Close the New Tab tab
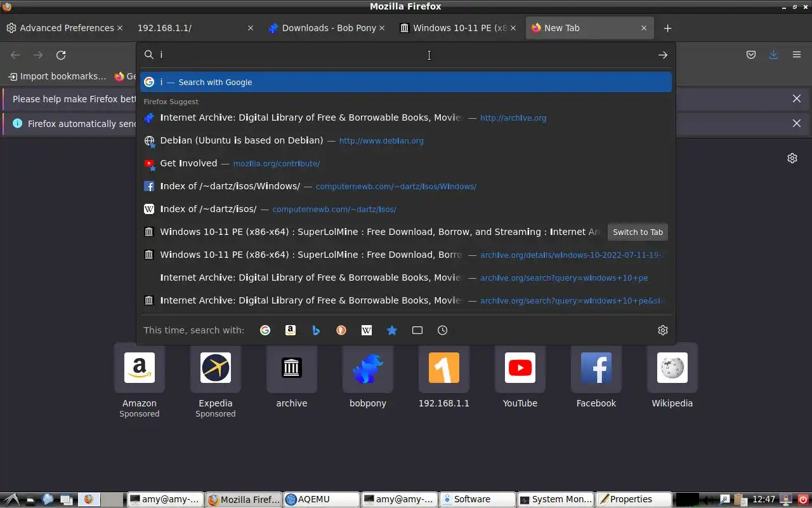 coord(644,28)
